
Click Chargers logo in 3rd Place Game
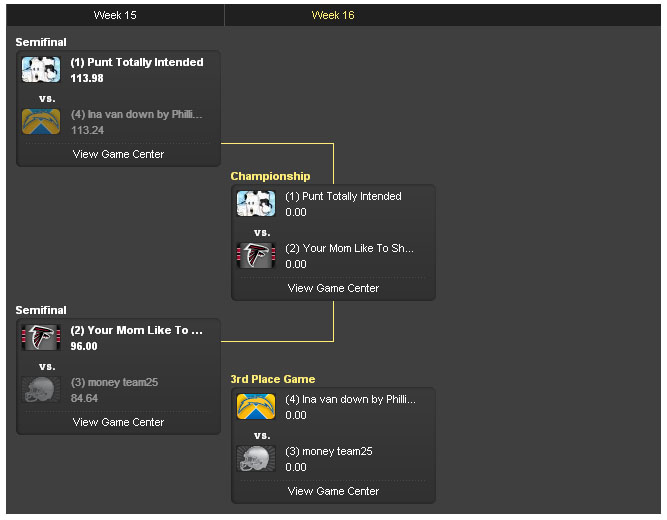click(256, 406)
